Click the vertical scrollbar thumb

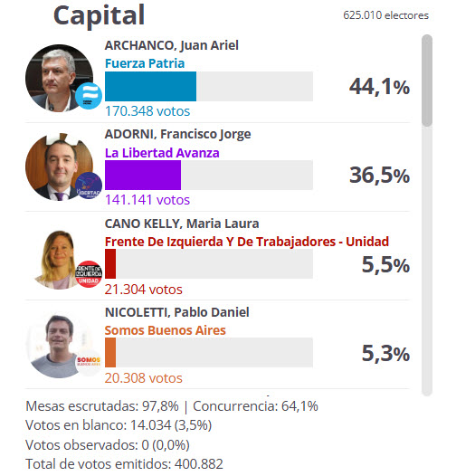pyautogui.click(x=426, y=81)
